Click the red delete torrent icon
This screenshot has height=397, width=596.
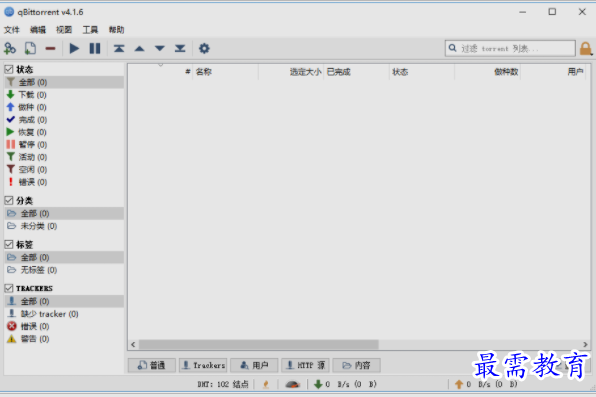pos(50,48)
